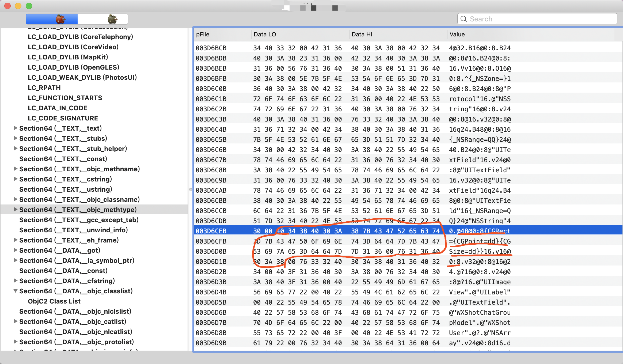Screen dimensions: 623x364
Task: Expand Section64 (__TEXT,__text)
Action: pos(16,128)
